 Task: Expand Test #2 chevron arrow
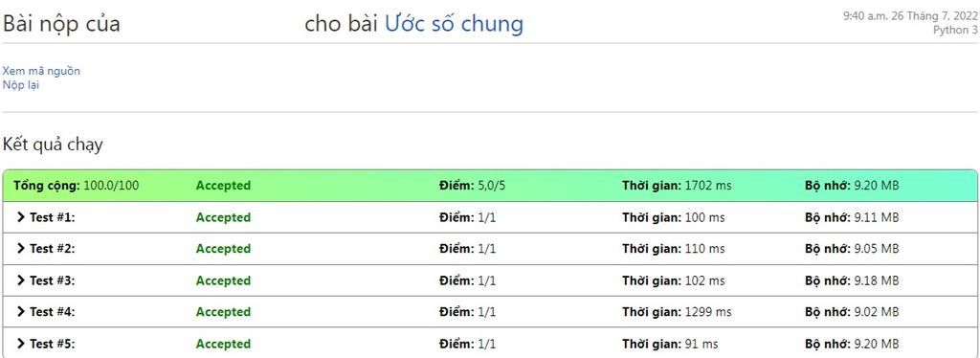point(21,249)
